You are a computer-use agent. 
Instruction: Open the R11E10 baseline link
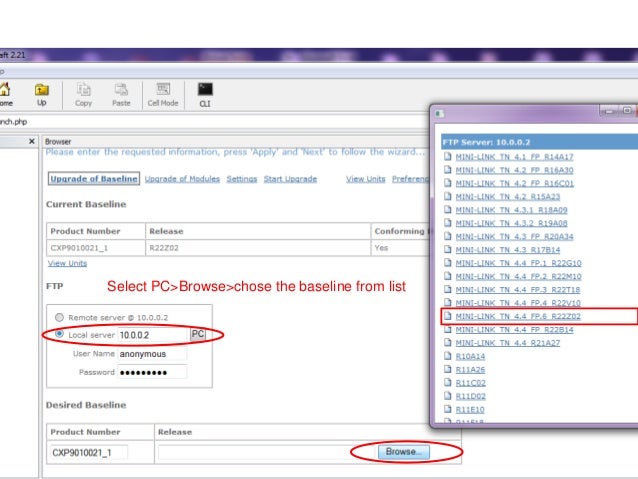470,410
